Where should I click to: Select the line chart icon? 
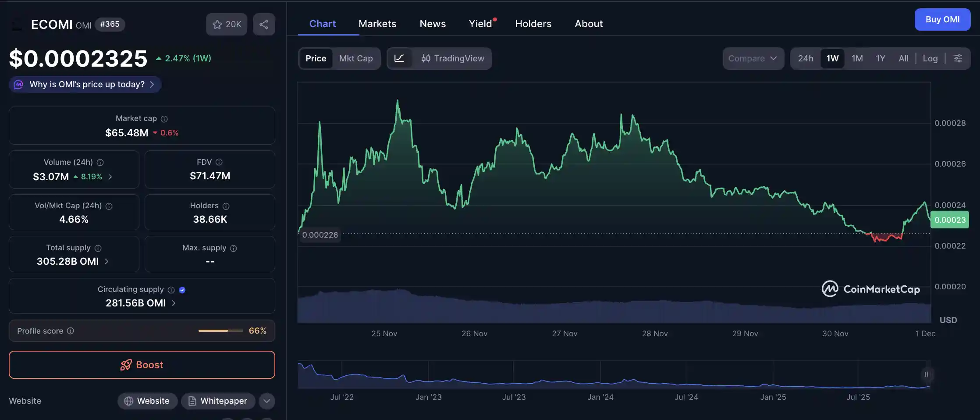click(400, 58)
